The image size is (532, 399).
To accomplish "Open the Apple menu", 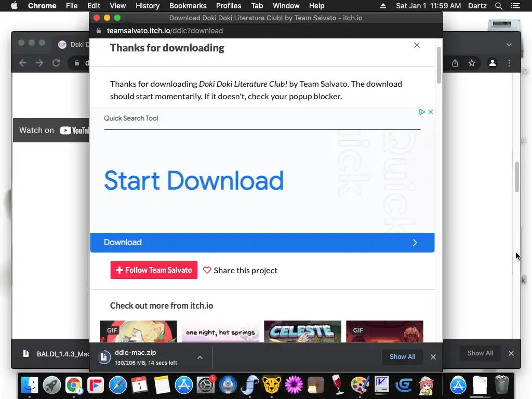I will click(14, 6).
